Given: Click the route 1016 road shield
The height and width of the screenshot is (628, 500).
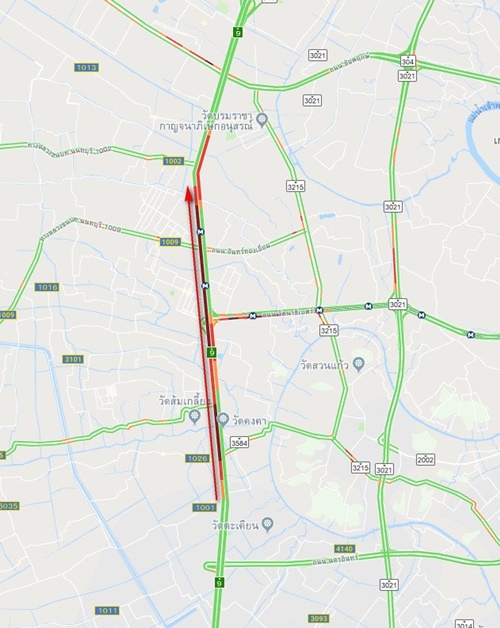Looking at the screenshot, I should coord(47,287).
